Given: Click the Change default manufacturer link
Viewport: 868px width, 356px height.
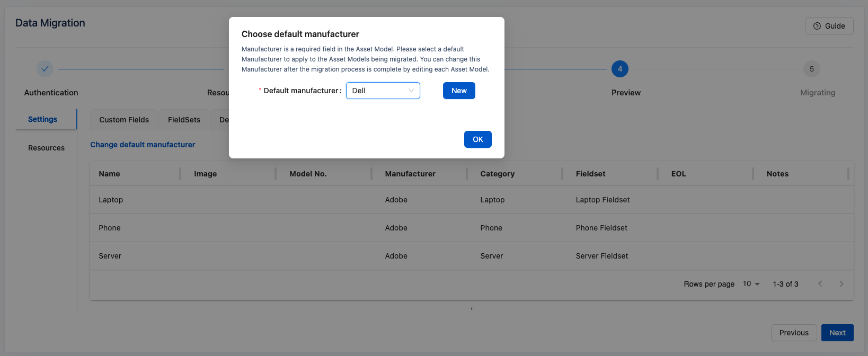Looking at the screenshot, I should tap(143, 145).
